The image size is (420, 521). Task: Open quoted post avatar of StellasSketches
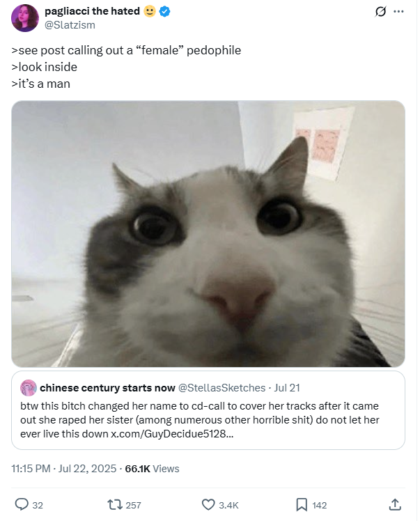click(x=29, y=388)
